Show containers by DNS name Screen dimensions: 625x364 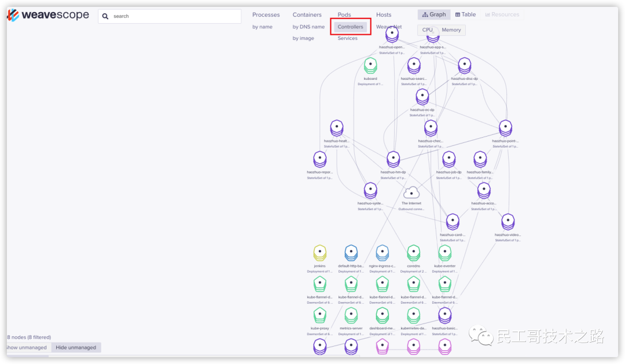308,27
